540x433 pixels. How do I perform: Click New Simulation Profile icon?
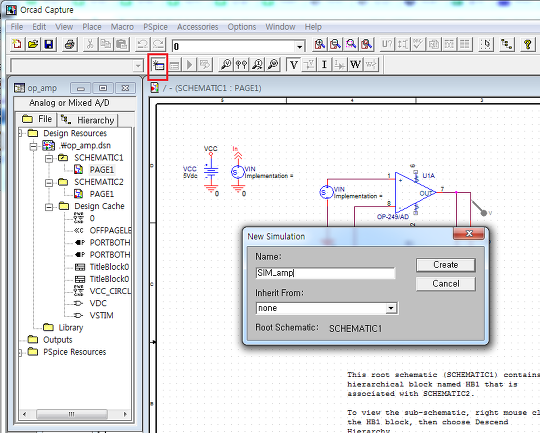click(158, 65)
